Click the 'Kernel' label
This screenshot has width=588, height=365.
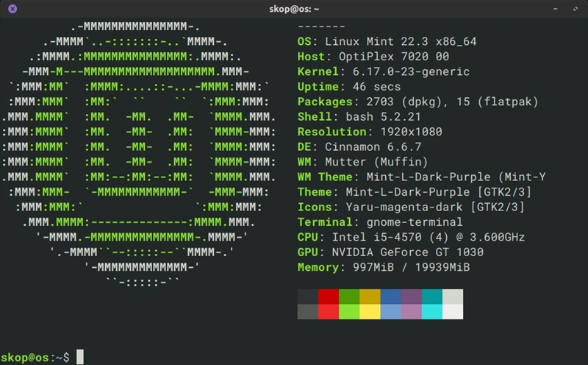[318, 71]
